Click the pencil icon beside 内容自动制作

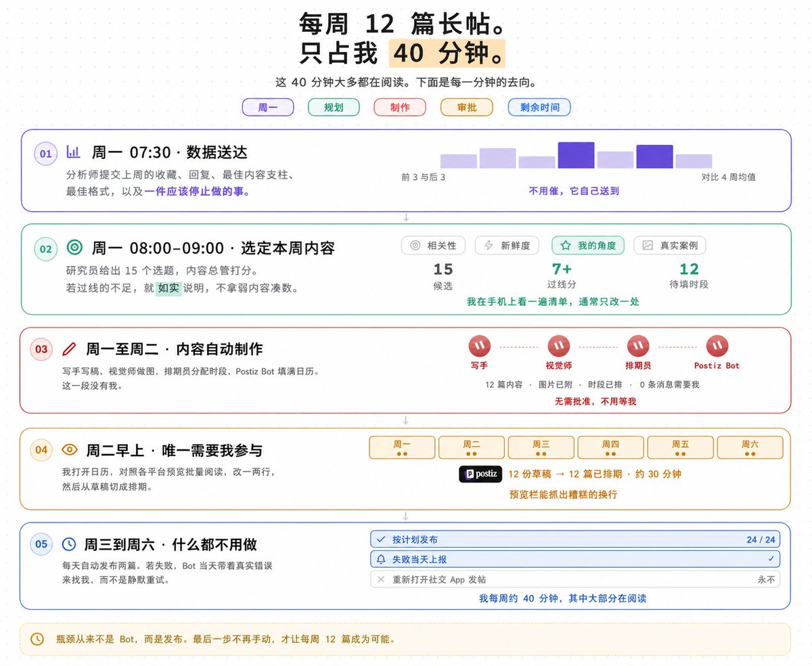tap(69, 349)
